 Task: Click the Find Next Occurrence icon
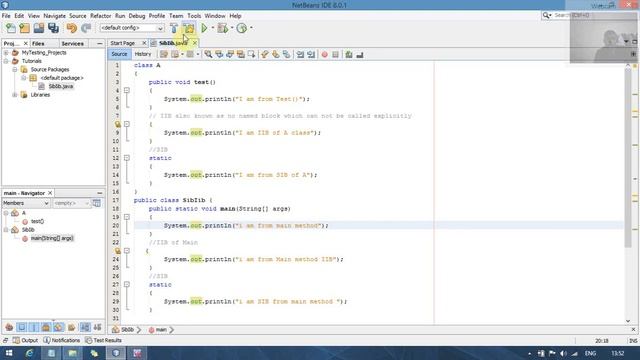pos(230,54)
